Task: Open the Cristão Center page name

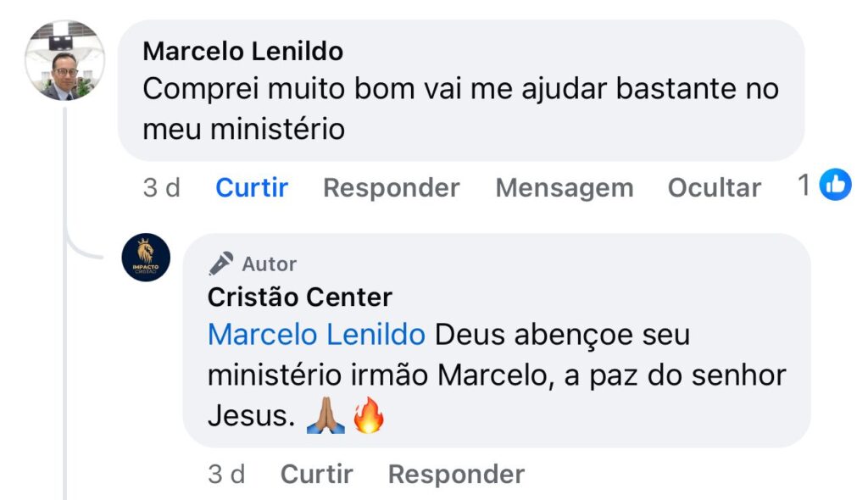Action: tap(299, 297)
